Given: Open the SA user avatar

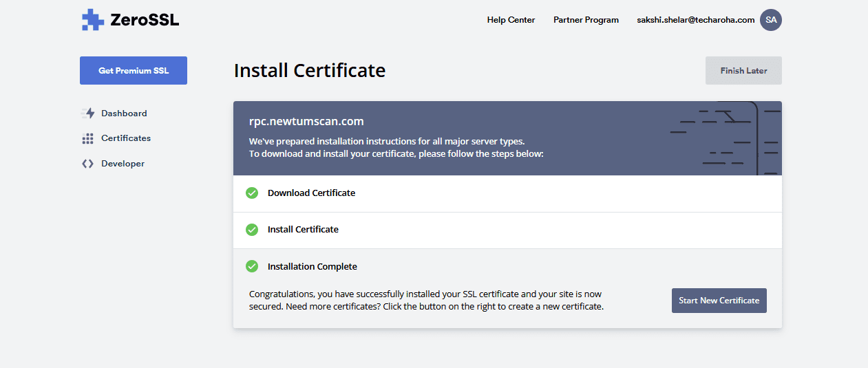Looking at the screenshot, I should 770,20.
